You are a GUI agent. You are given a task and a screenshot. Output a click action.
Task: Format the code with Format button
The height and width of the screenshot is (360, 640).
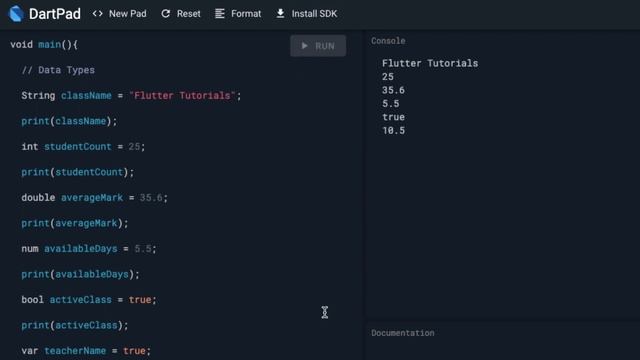(238, 13)
